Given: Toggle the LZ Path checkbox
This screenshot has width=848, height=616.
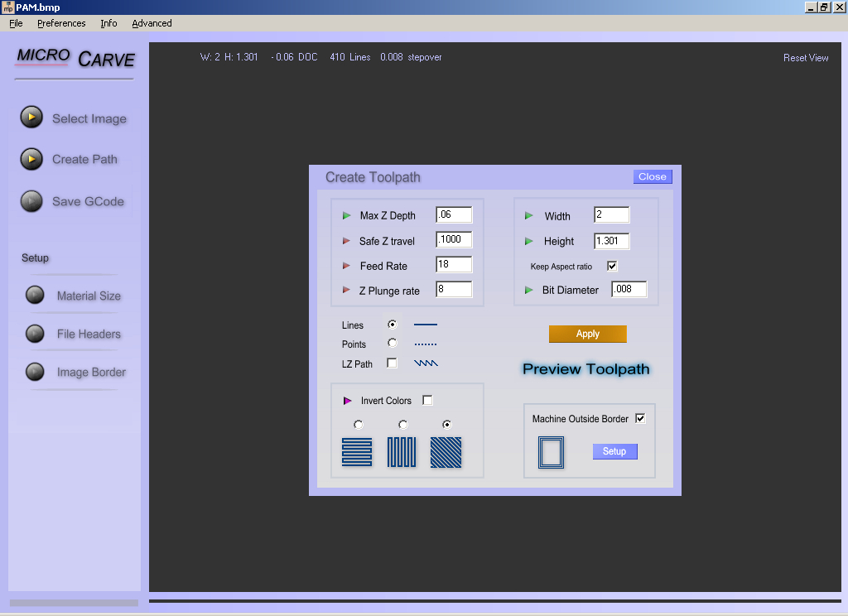Looking at the screenshot, I should 392,363.
